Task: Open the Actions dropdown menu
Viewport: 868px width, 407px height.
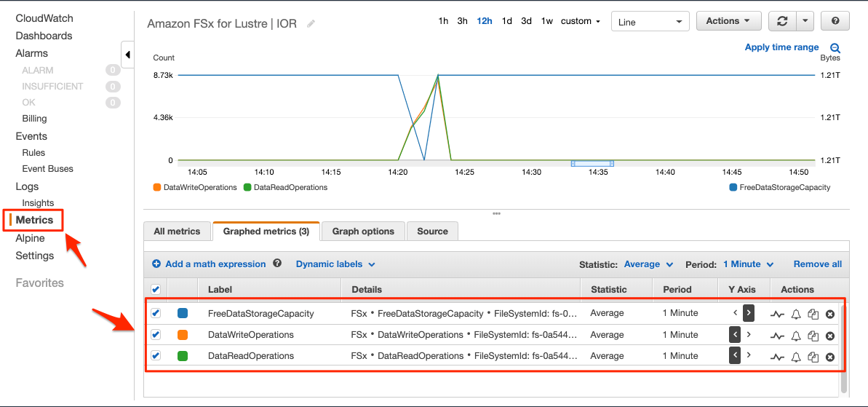Action: (728, 21)
